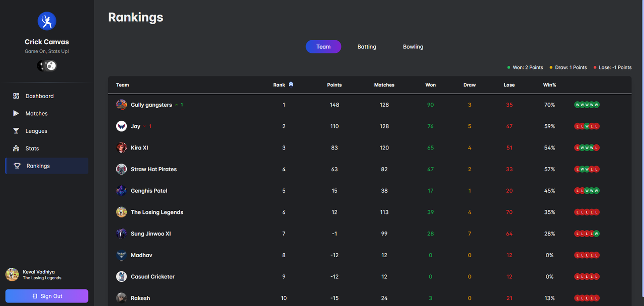This screenshot has height=306, width=644.
Task: Open the Sung Jinwoo XI team name
Action: click(x=151, y=234)
